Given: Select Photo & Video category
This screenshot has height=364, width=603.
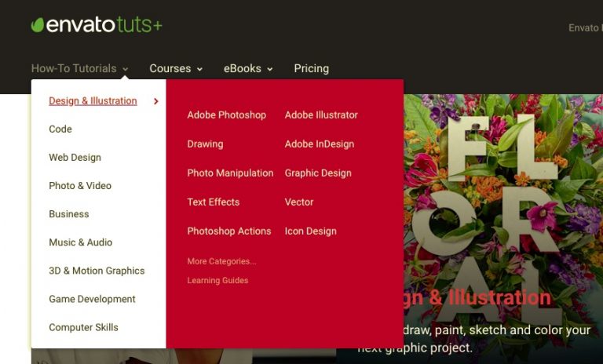Looking at the screenshot, I should click(x=80, y=186).
